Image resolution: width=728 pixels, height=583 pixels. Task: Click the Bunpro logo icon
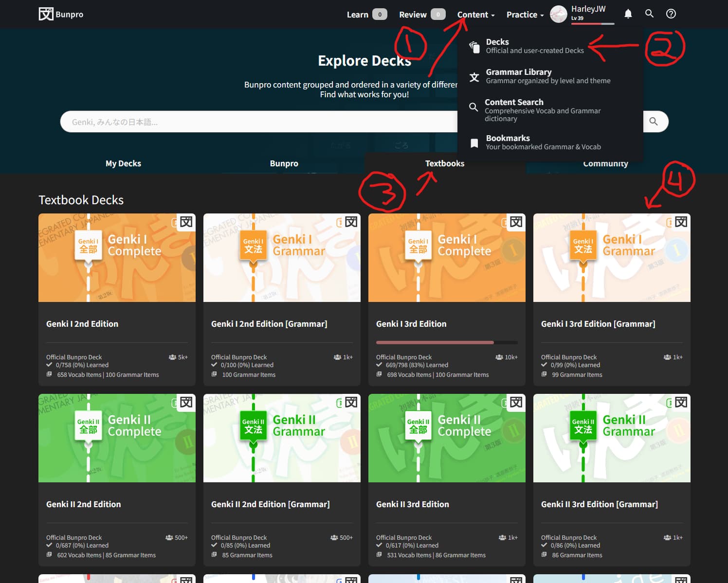point(46,14)
